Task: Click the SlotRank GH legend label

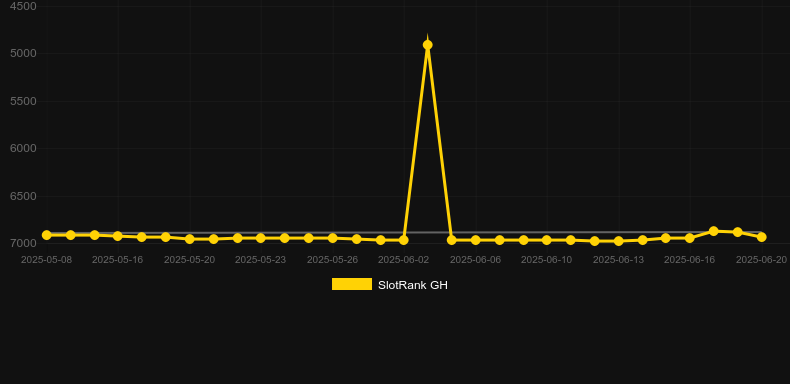Action: 413,285
